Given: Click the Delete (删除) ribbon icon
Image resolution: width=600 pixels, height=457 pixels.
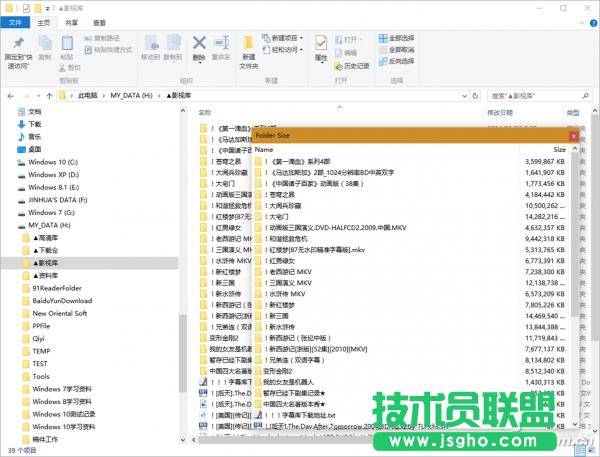Looking at the screenshot, I should pyautogui.click(x=199, y=47).
